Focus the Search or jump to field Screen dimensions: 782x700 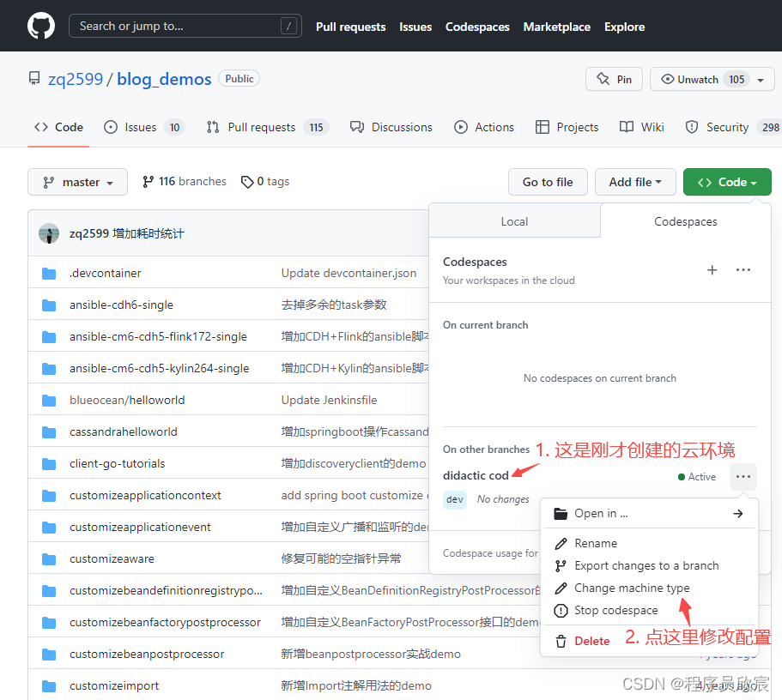185,26
